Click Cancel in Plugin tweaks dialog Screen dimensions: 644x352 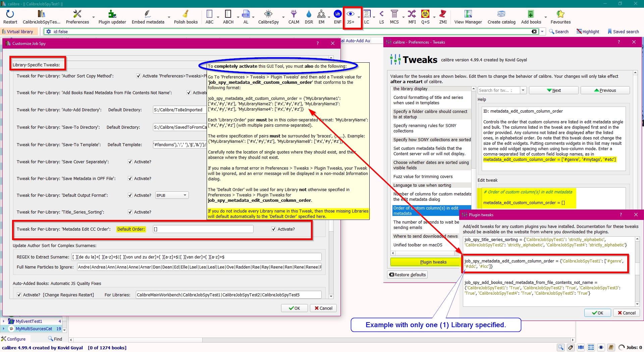click(627, 313)
